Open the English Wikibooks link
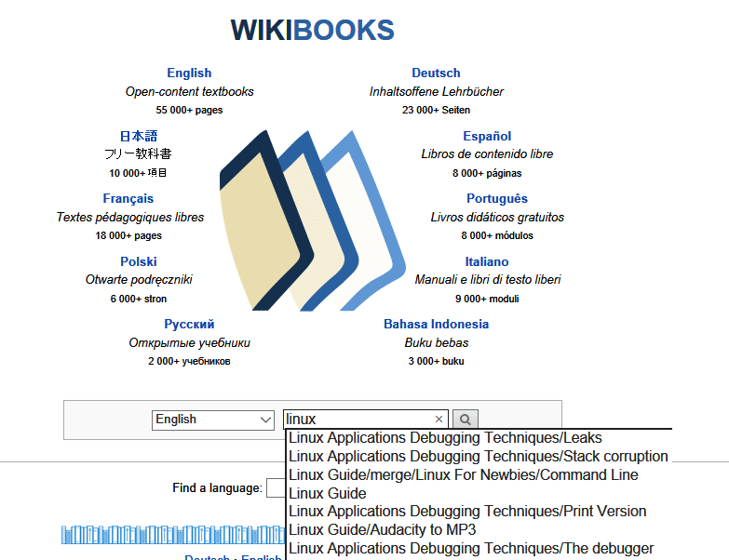The image size is (729, 560). click(189, 73)
